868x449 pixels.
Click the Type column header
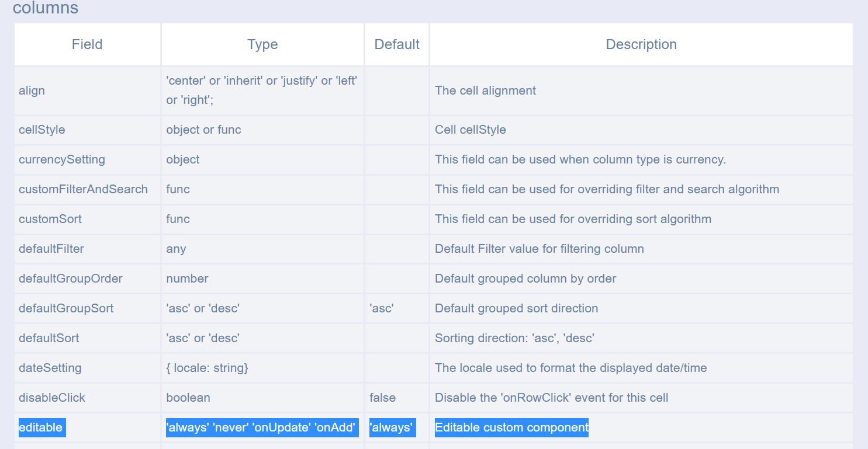262,44
